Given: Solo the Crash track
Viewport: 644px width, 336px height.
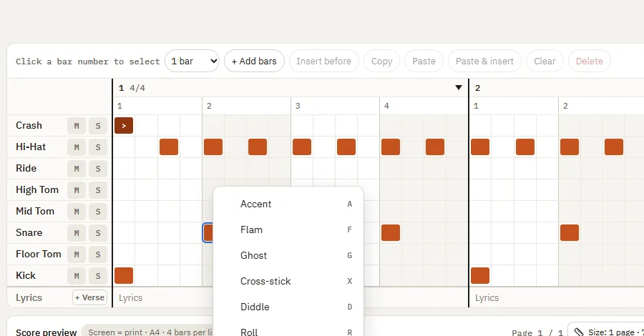Looking at the screenshot, I should 98,126.
